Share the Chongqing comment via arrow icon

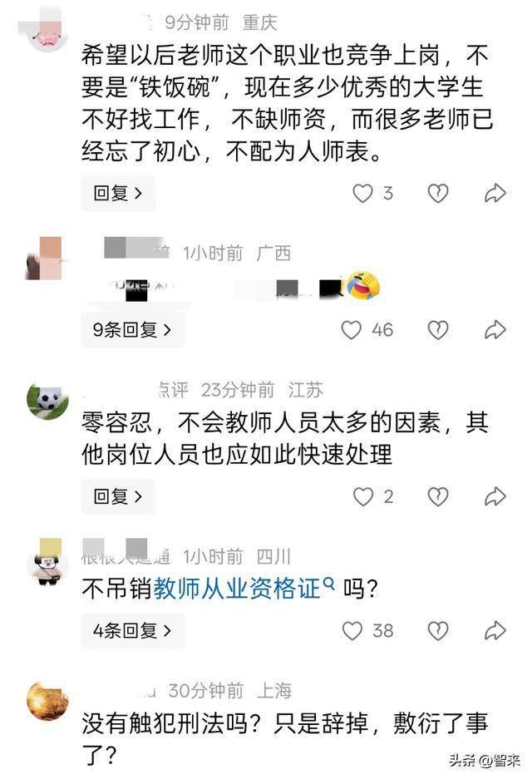pyautogui.click(x=495, y=193)
